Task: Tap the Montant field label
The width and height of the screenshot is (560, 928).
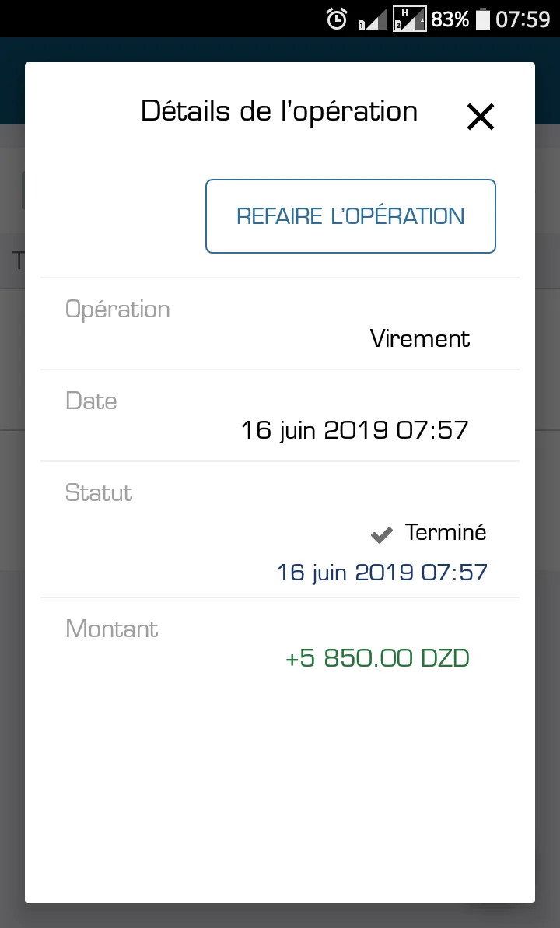Action: point(112,629)
